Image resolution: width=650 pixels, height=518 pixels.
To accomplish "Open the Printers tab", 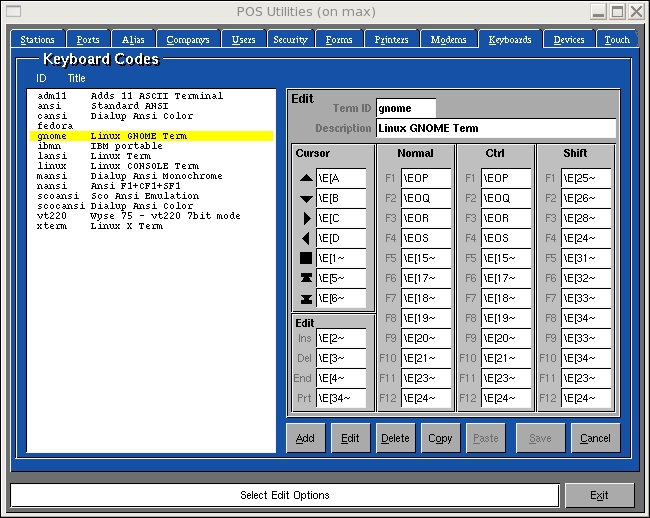I will click(x=391, y=39).
